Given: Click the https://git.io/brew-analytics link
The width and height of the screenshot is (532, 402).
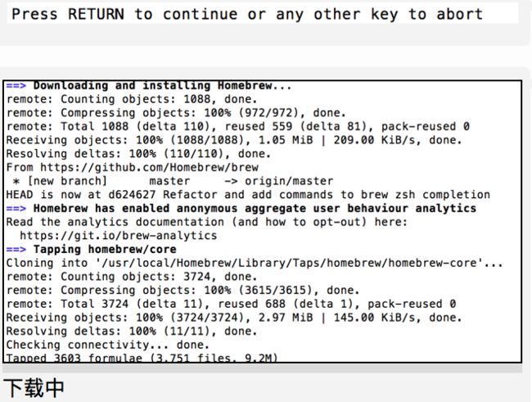Looking at the screenshot, I should point(119,236).
